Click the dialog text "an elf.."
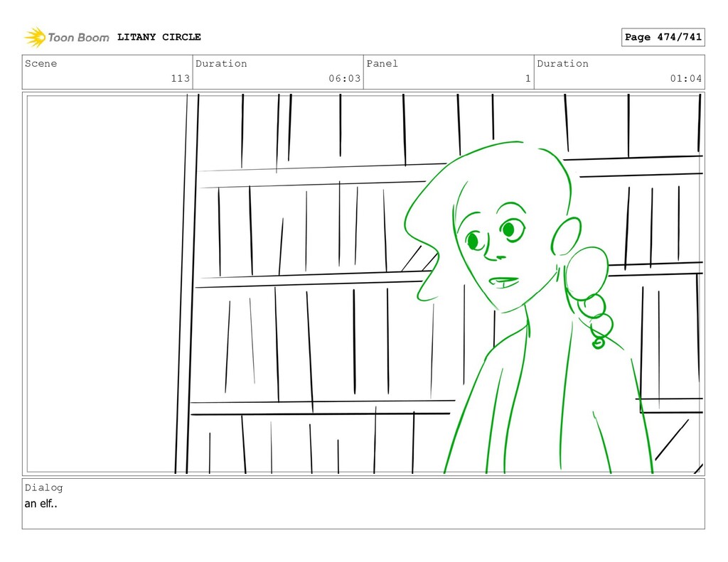The width and height of the screenshot is (728, 562). pos(41,504)
